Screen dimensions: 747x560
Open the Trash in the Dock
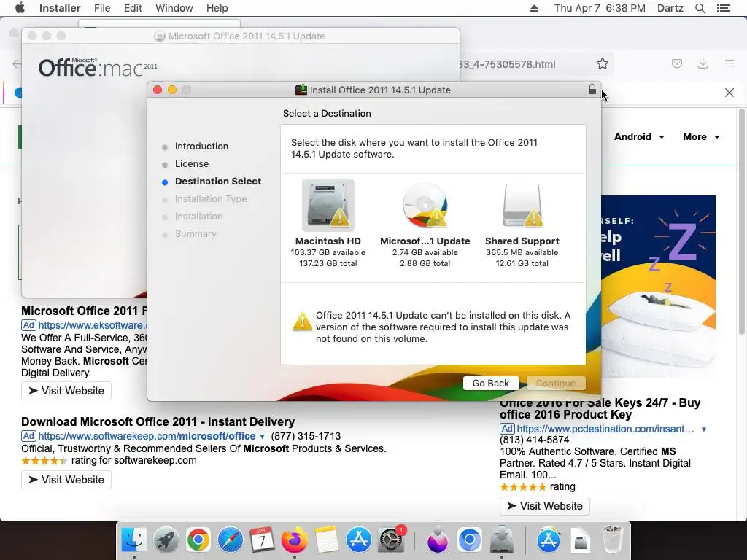[x=613, y=540]
